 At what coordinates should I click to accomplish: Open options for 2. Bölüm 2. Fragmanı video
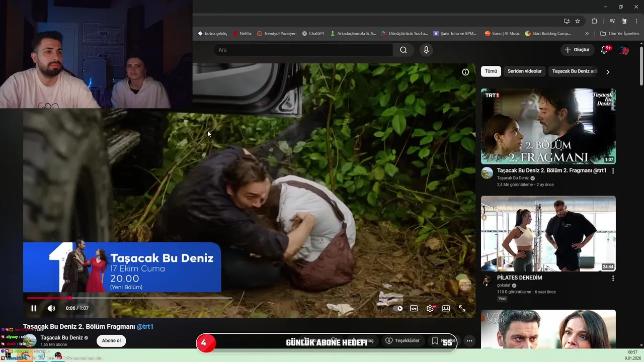(613, 171)
